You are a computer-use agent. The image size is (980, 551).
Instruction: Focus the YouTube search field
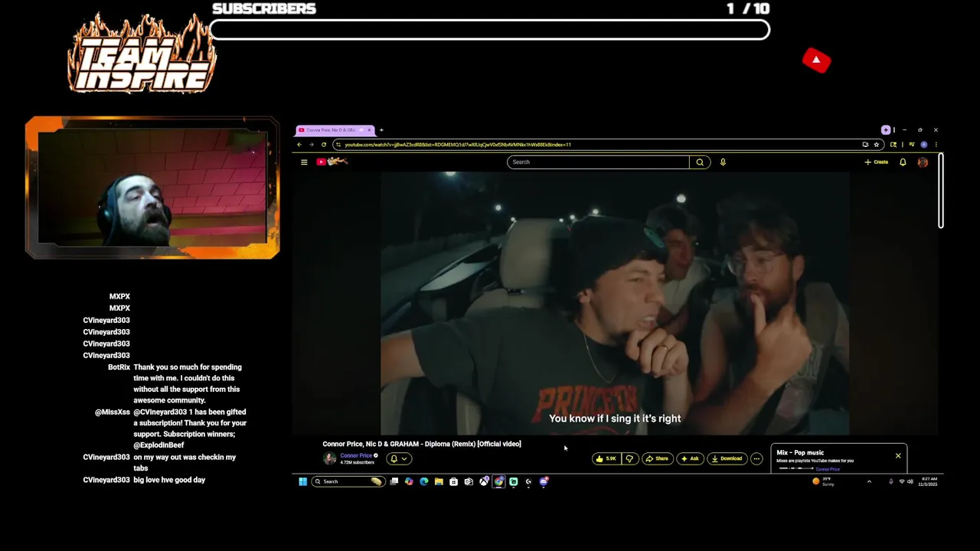tap(598, 162)
